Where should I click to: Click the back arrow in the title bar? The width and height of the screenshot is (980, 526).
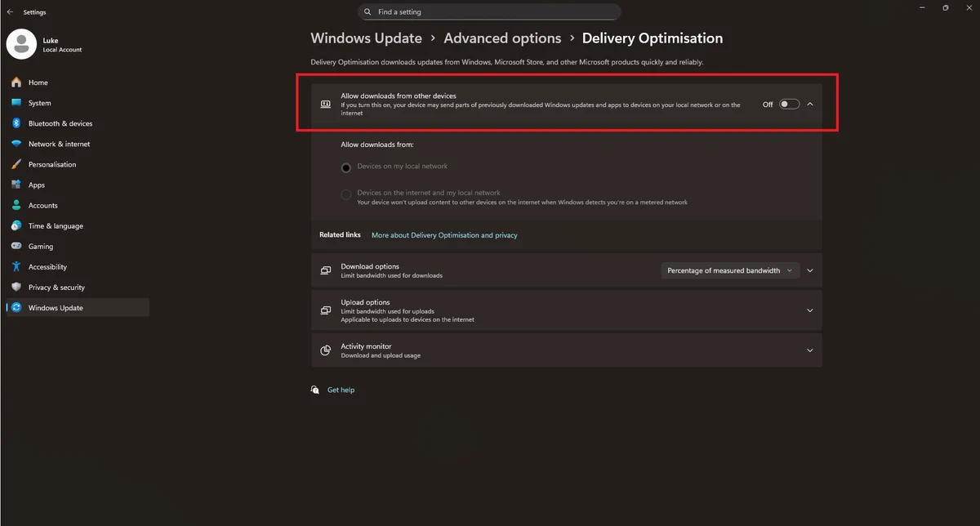(x=10, y=12)
